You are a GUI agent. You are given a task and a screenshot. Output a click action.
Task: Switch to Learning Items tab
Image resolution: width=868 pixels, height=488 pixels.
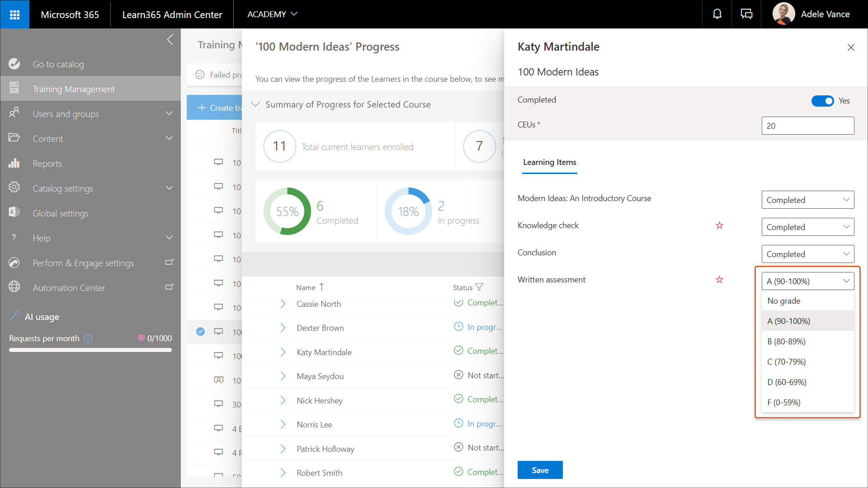point(549,162)
